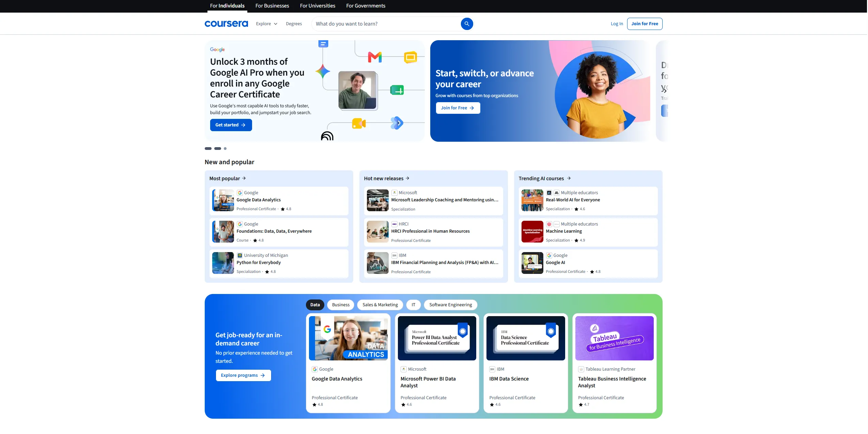Select the Data category pill
This screenshot has height=434, width=868.
point(315,305)
